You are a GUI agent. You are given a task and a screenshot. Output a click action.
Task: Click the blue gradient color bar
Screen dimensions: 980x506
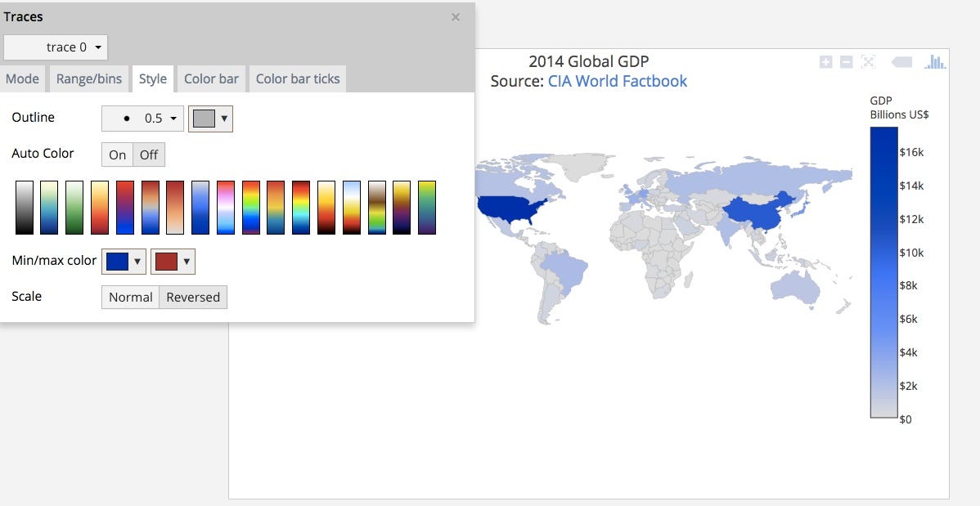click(883, 272)
